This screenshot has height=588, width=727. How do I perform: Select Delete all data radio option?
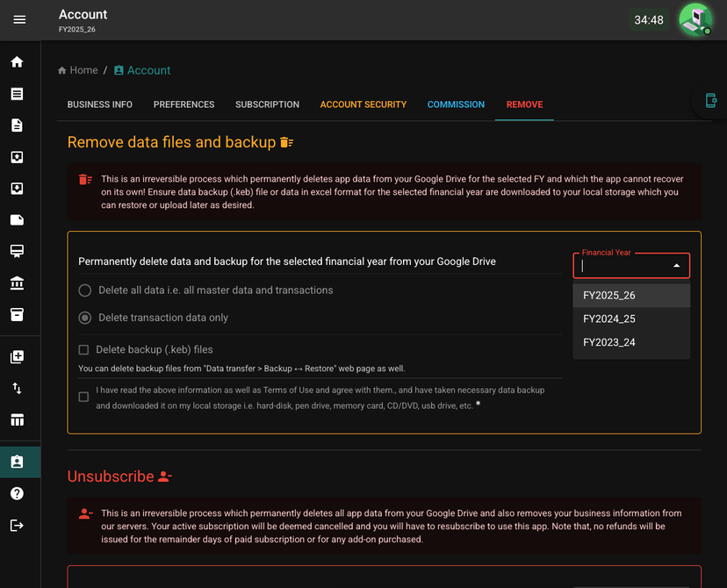pos(84,290)
